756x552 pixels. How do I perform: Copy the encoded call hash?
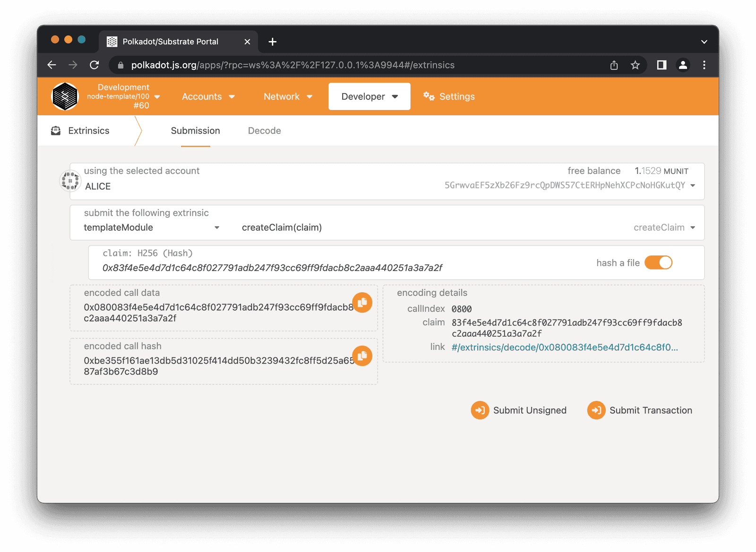[362, 356]
